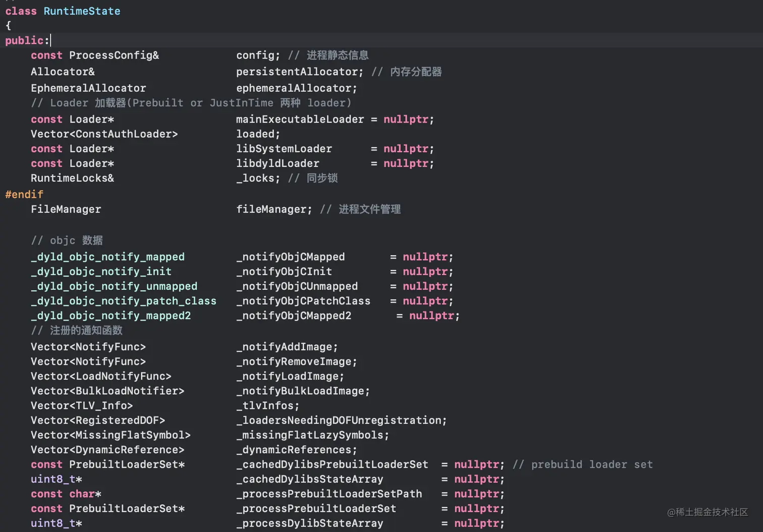Viewport: 763px width, 532px height.
Task: Select the ProcessConfig& type name
Action: (114, 56)
